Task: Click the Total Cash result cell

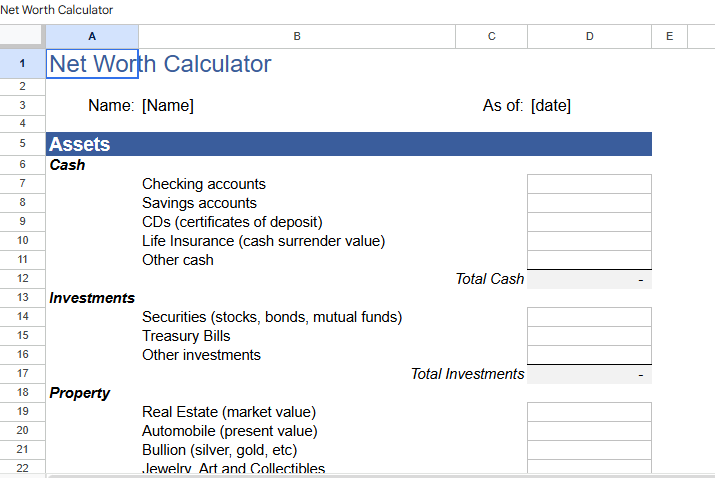Action: 590,279
